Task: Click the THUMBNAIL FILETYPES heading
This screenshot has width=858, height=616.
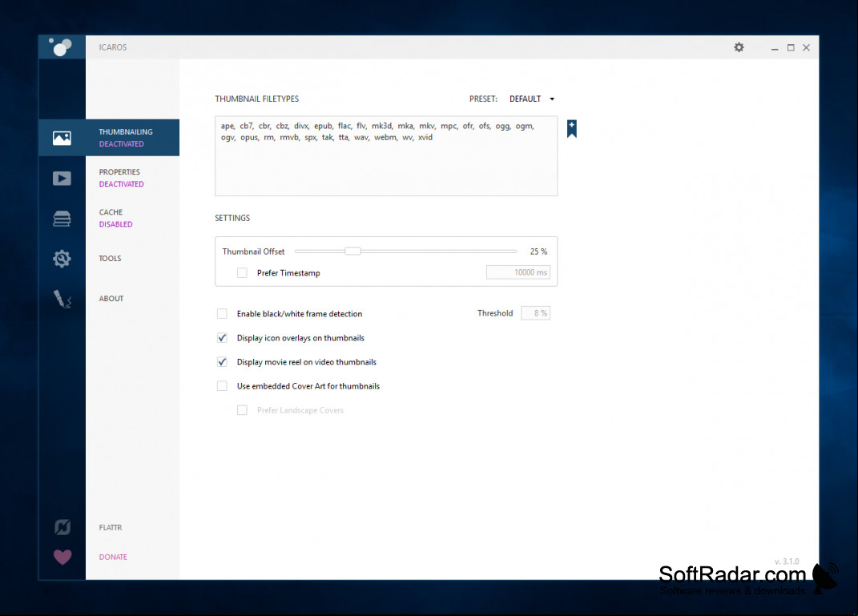Action: (256, 99)
